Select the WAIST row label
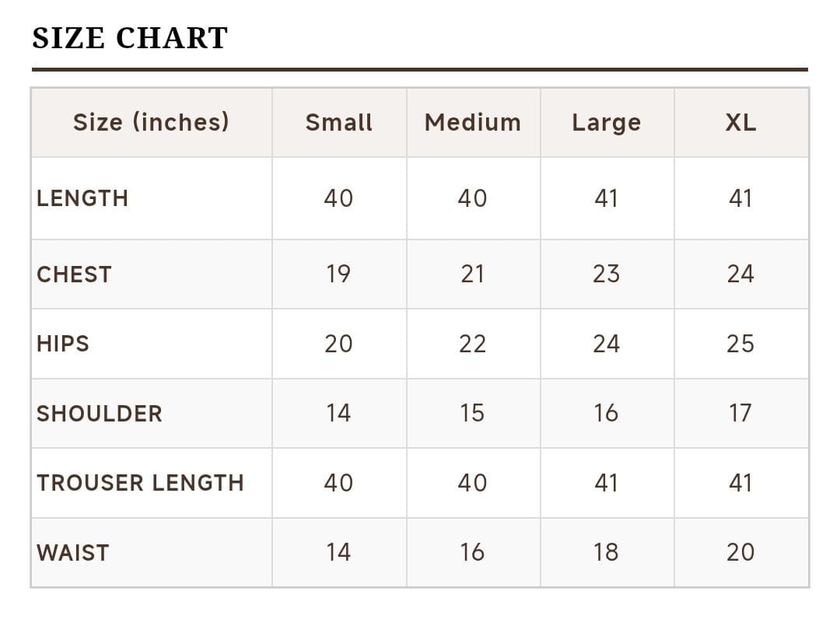 tap(73, 552)
